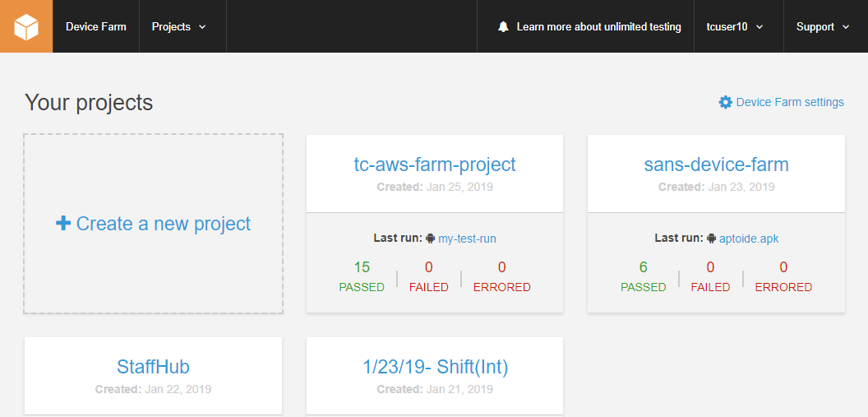Click the Your projects heading

89,103
